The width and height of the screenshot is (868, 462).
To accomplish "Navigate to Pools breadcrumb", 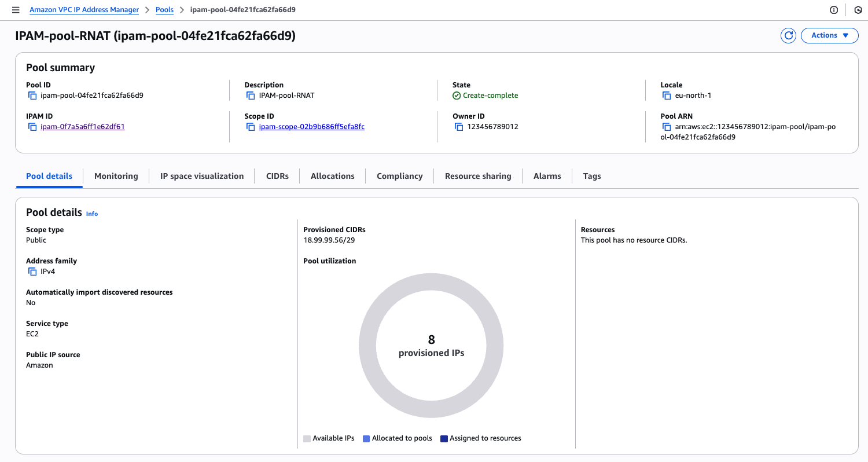I will tap(164, 10).
